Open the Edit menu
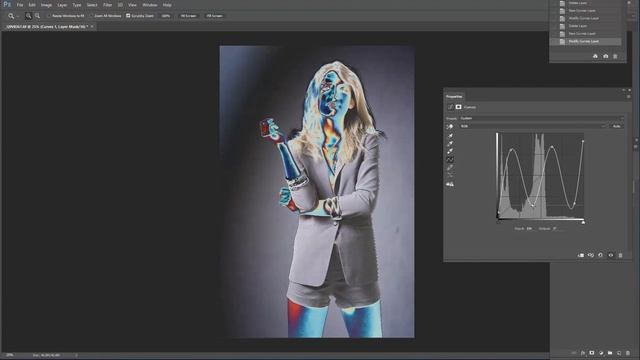The image size is (640, 360). [32, 5]
